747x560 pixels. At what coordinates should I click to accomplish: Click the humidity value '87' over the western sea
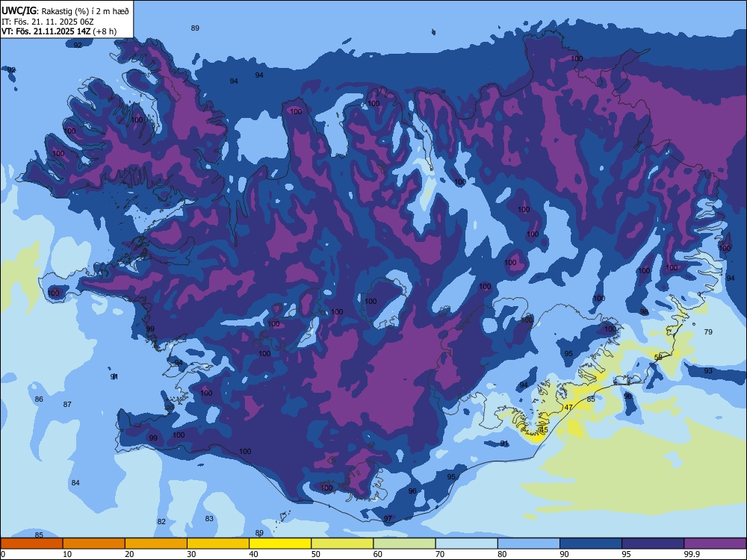(x=67, y=404)
